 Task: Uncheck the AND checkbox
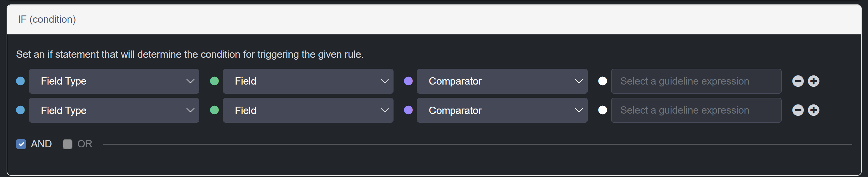(x=21, y=144)
